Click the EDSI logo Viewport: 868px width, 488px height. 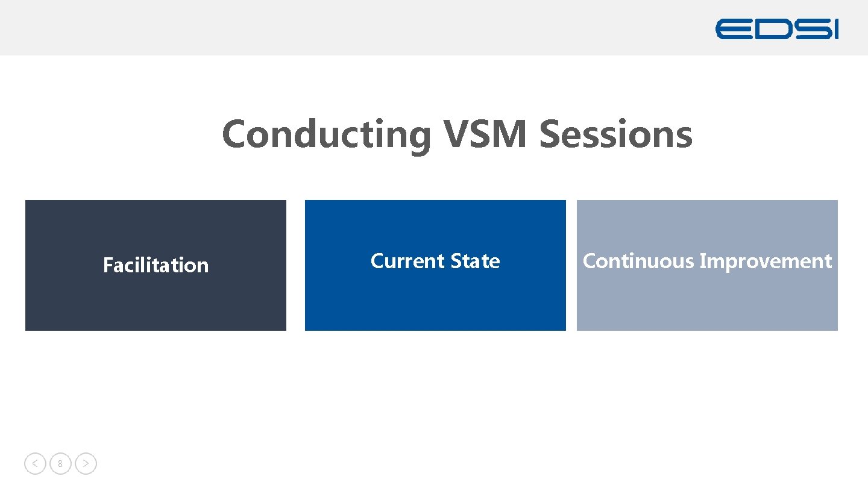(776, 29)
